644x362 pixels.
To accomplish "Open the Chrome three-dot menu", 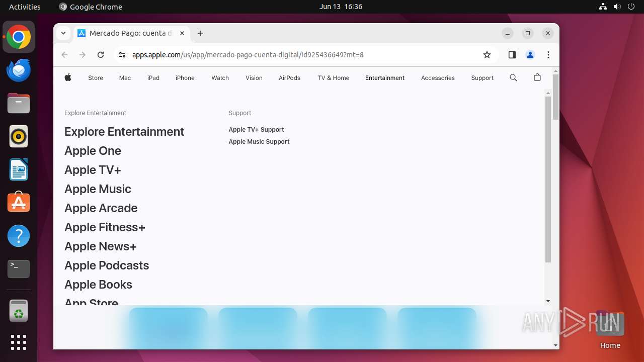I will [548, 55].
